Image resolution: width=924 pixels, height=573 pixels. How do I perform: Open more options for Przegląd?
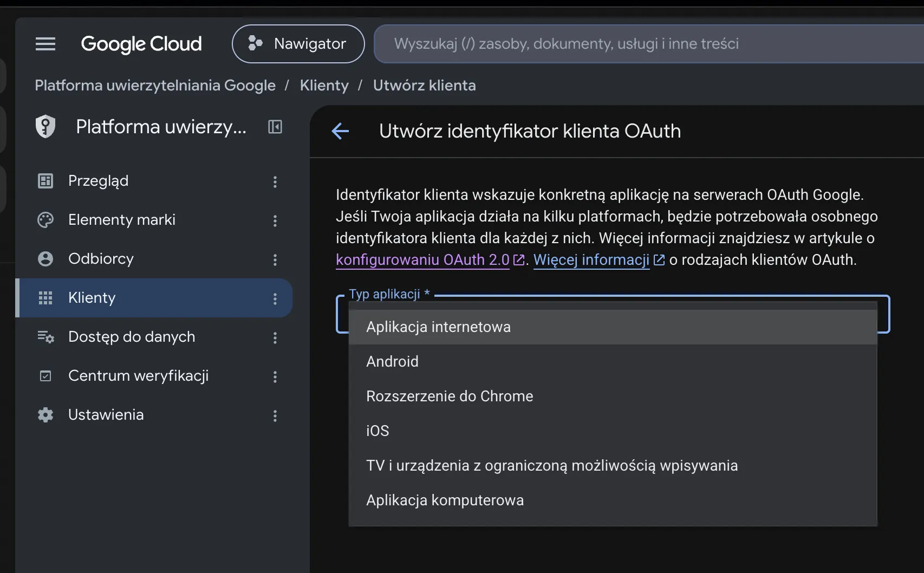point(275,181)
